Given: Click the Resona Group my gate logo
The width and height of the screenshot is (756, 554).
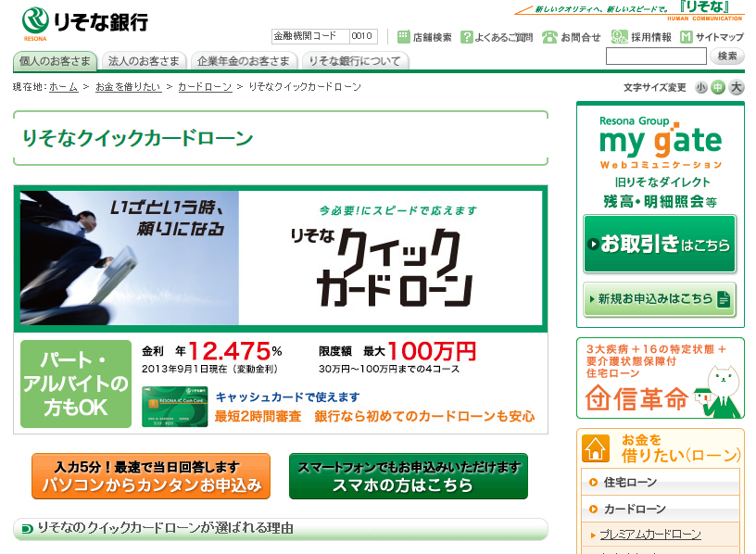Looking at the screenshot, I should click(661, 143).
